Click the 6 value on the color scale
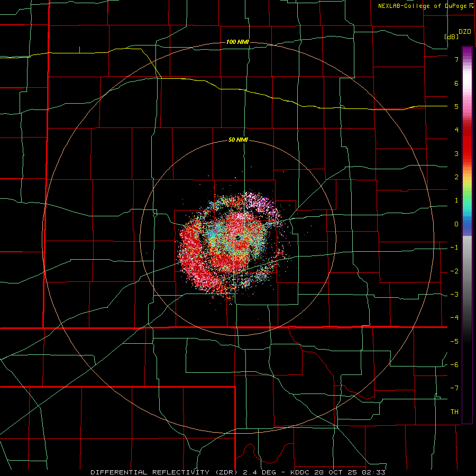Viewport: 476px width, 476px height. pos(456,83)
